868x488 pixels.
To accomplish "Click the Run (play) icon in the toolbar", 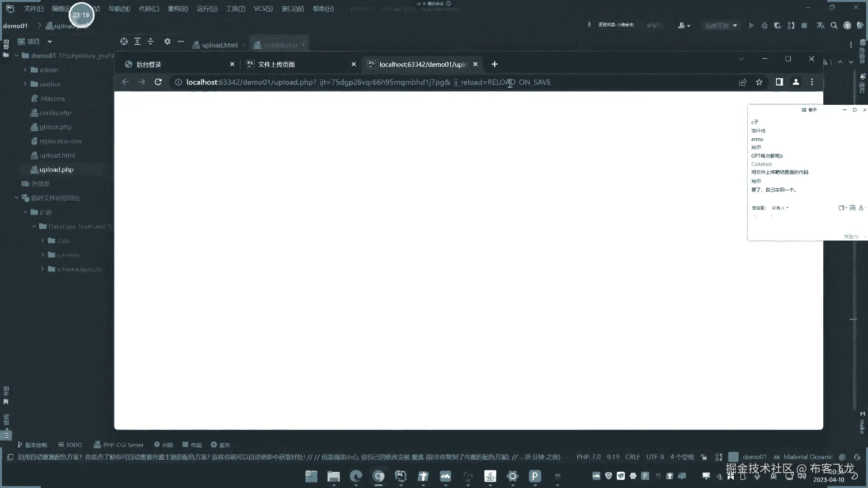I will click(x=751, y=26).
